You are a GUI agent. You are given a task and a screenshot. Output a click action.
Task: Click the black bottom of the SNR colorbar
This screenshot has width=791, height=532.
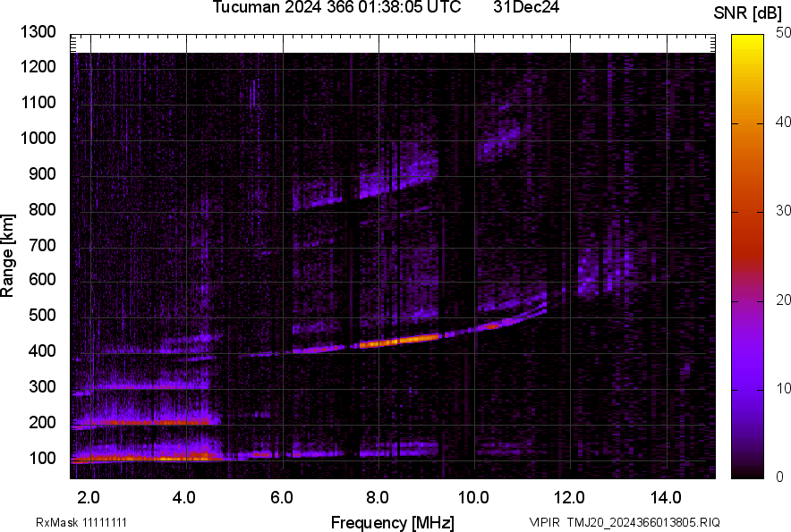click(x=745, y=473)
